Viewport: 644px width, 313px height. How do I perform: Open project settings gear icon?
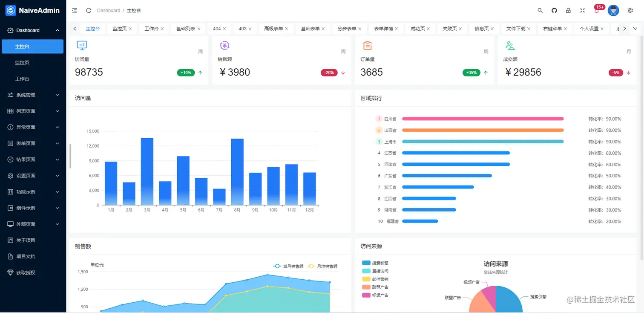pos(630,10)
